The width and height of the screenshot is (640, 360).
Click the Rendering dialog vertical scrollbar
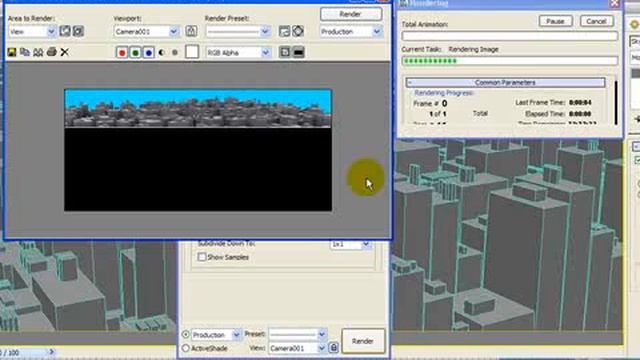(x=616, y=102)
